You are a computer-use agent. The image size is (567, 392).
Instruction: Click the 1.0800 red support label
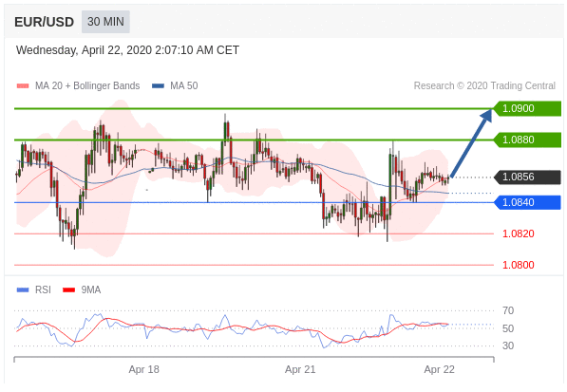(519, 265)
